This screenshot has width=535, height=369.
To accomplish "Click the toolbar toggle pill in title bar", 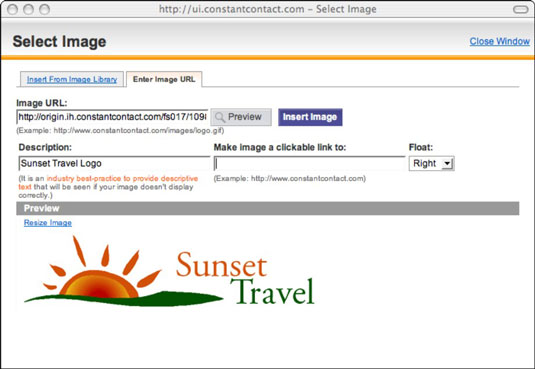I will (x=521, y=9).
